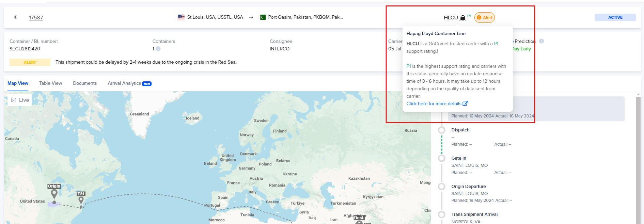The width and height of the screenshot is (644, 224).
Task: Click the Pakistan flag icon beside Port Qasim
Action: pos(263,17)
